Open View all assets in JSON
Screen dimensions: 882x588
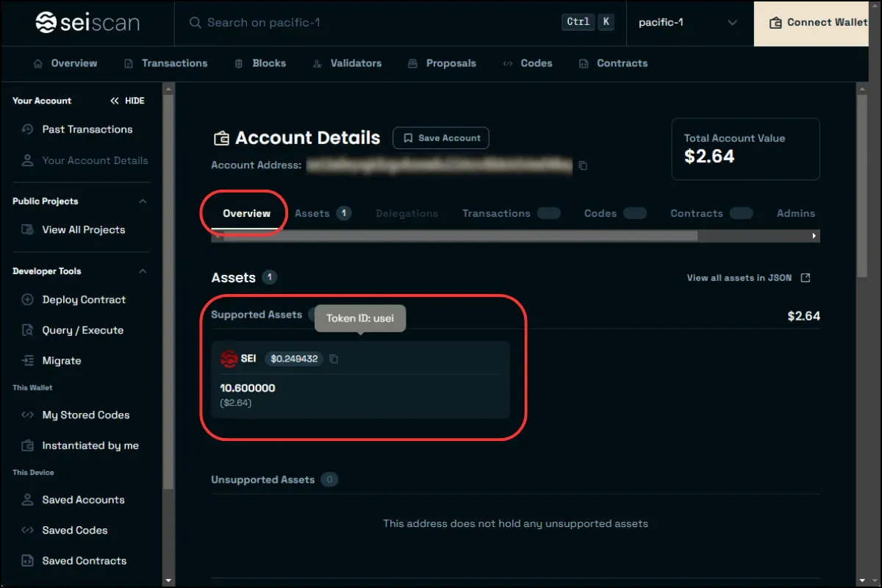click(x=748, y=278)
